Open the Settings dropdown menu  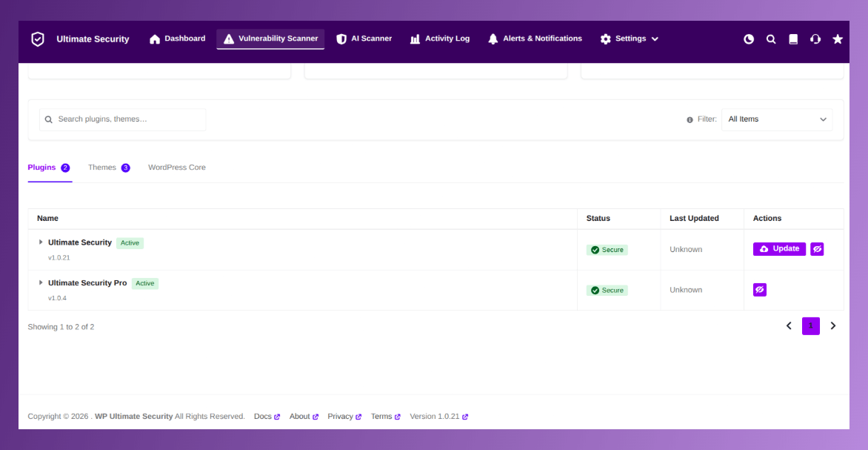[x=630, y=39]
